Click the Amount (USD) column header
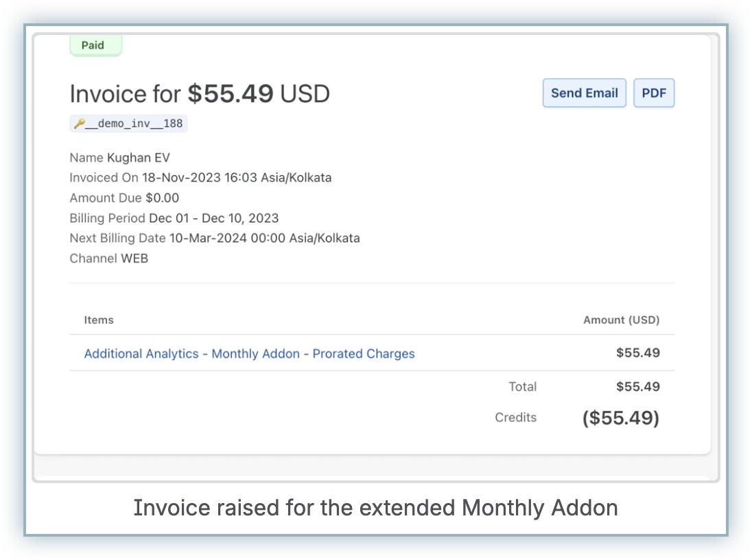752x560 pixels. (x=621, y=320)
